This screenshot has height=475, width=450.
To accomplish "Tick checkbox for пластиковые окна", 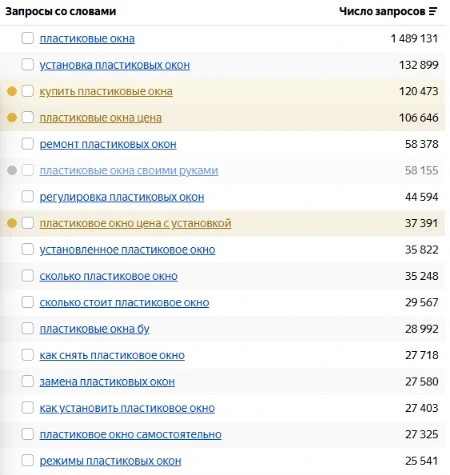I will tap(28, 38).
